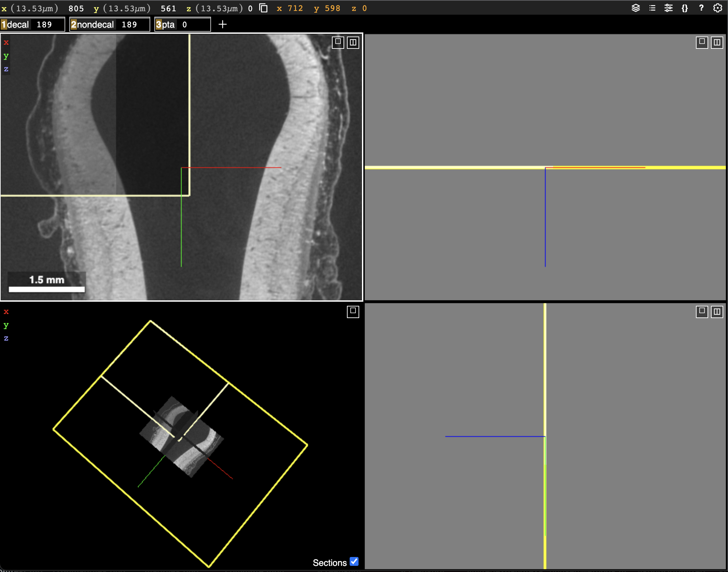
Task: Open the selection list panel
Action: (653, 8)
